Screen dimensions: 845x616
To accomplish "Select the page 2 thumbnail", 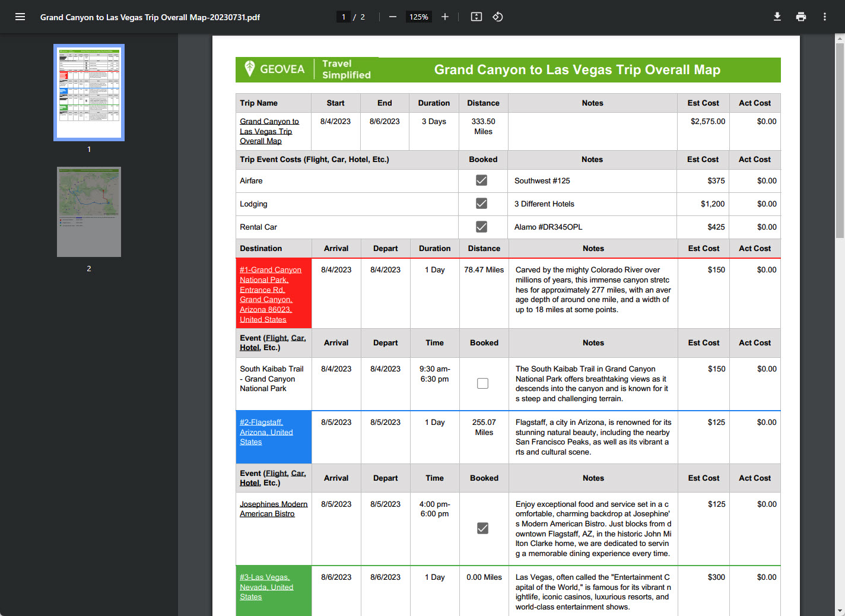I will 88,212.
